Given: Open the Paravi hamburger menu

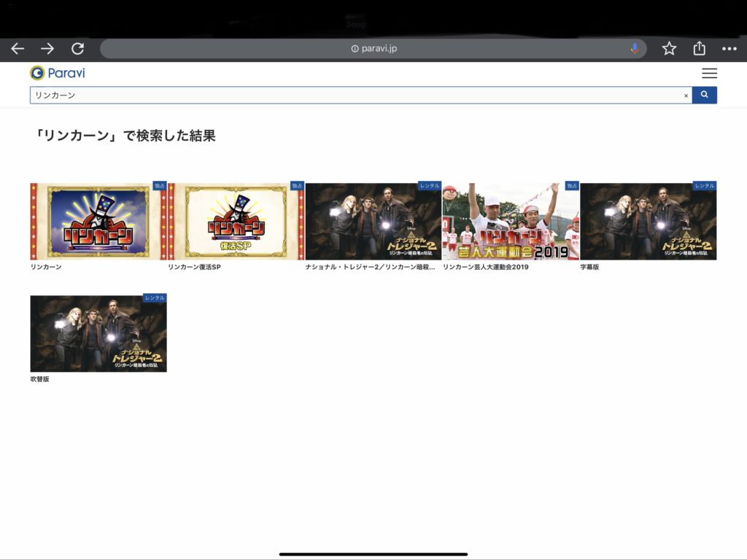Looking at the screenshot, I should pyautogui.click(x=709, y=74).
